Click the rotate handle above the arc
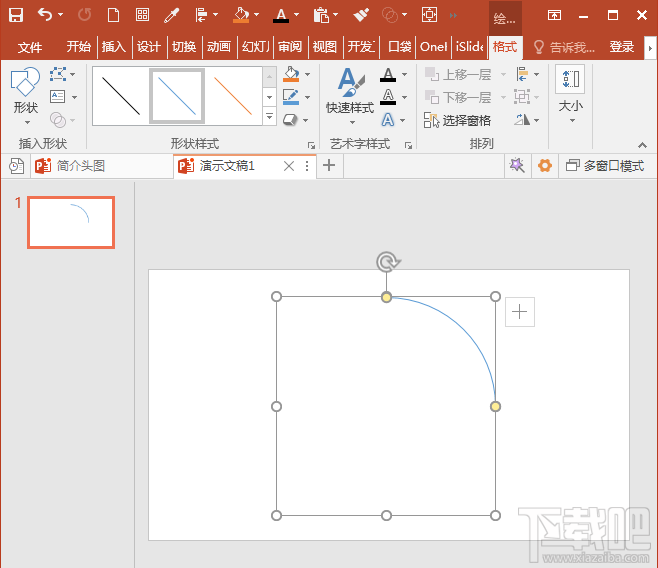Viewport: 658px width, 568px height. (x=387, y=262)
